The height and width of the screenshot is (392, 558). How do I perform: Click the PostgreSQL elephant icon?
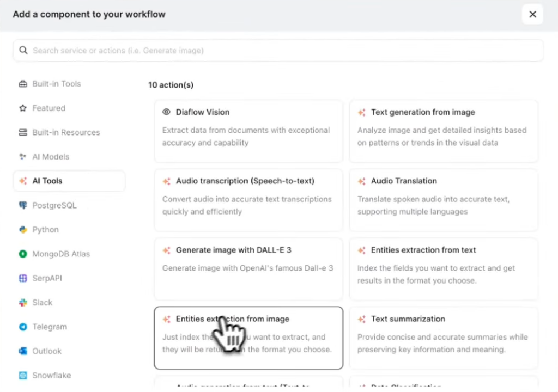point(23,205)
